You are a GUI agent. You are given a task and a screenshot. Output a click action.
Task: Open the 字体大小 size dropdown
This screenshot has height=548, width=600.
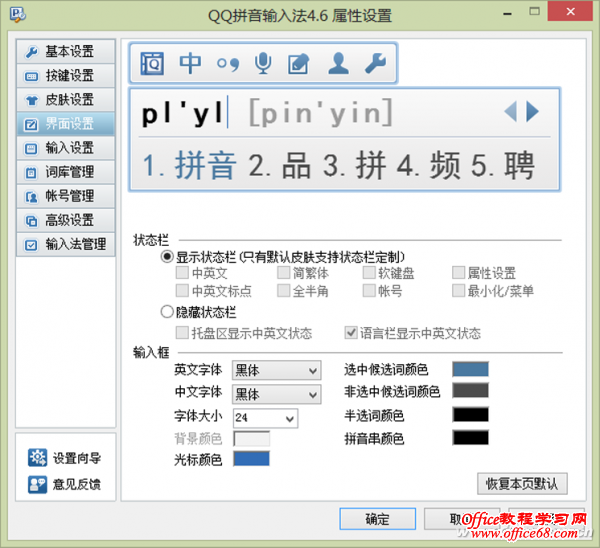pyautogui.click(x=265, y=418)
